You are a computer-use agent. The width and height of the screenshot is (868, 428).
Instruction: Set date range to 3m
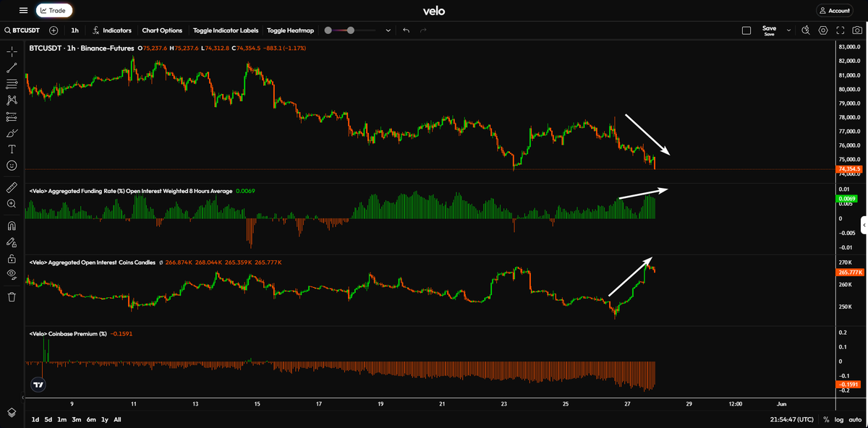point(77,419)
